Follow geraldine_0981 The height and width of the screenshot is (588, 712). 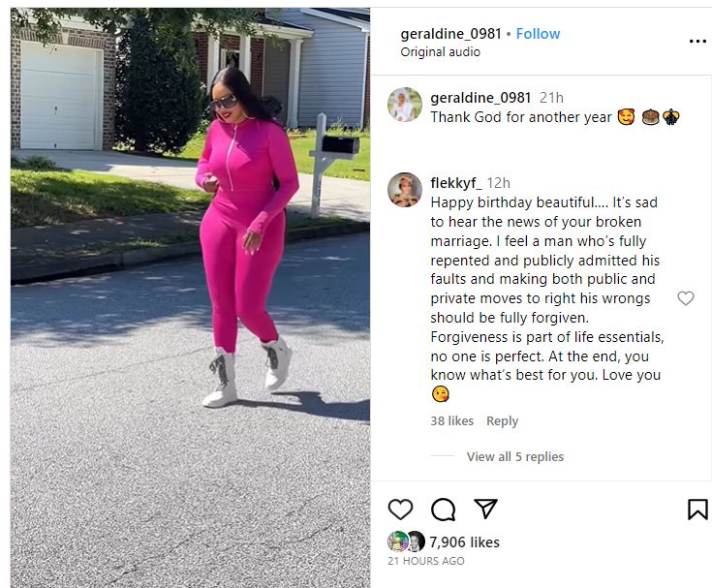(538, 34)
